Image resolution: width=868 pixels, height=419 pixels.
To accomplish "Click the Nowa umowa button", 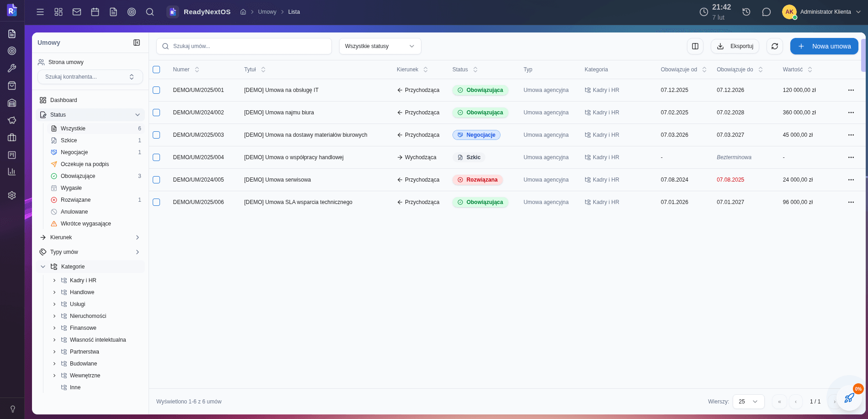I will click(x=824, y=46).
